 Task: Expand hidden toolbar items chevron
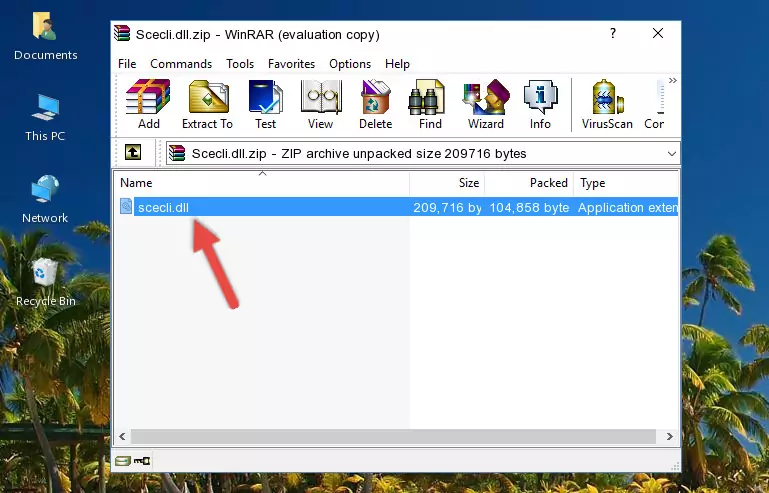click(672, 80)
